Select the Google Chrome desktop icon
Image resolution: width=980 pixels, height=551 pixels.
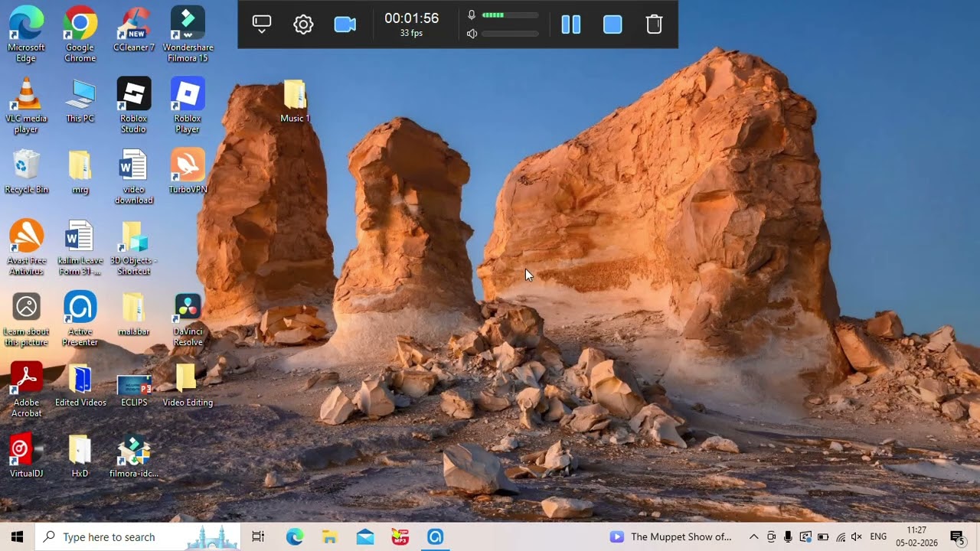(80, 35)
